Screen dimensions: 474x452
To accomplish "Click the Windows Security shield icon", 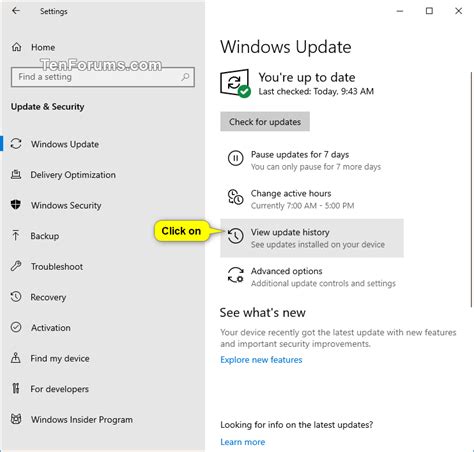I will coord(16,205).
